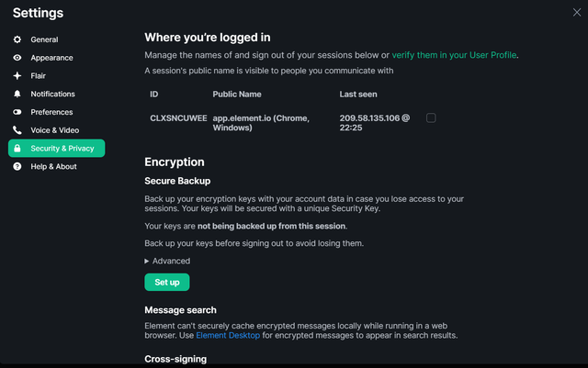588x368 pixels.
Task: Click the Notifications bell icon
Action: (17, 94)
